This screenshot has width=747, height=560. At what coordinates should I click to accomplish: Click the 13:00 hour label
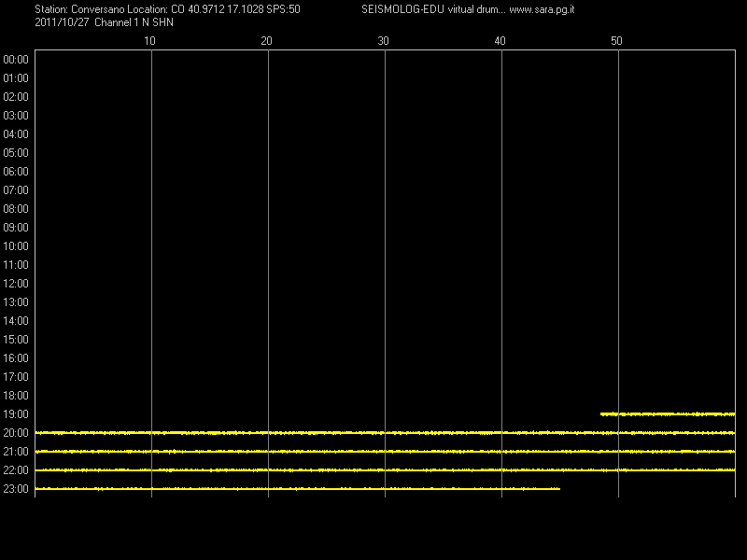point(16,301)
